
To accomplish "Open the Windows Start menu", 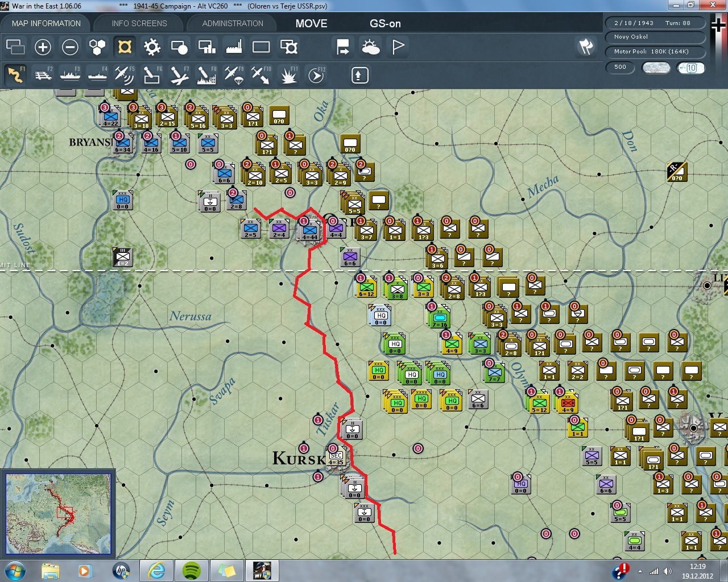I will 15,570.
